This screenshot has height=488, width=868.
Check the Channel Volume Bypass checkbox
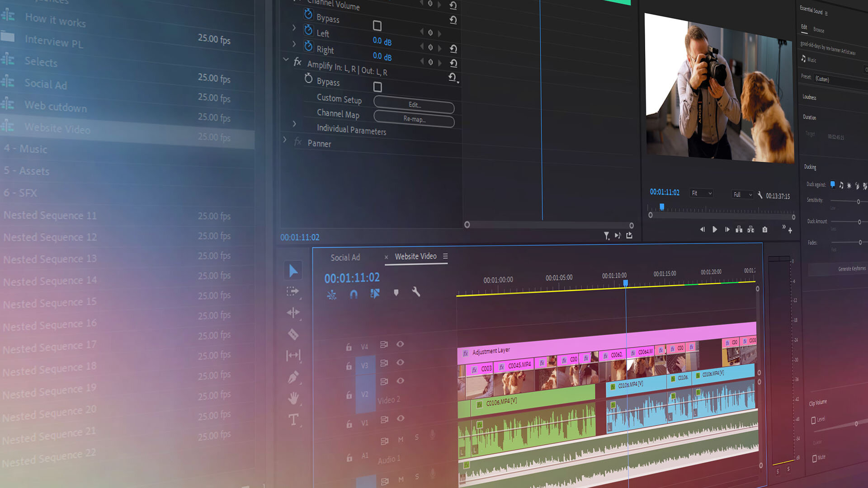[x=377, y=26]
